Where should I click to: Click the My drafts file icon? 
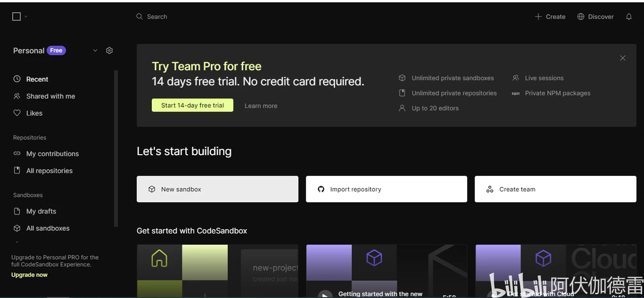coord(17,211)
